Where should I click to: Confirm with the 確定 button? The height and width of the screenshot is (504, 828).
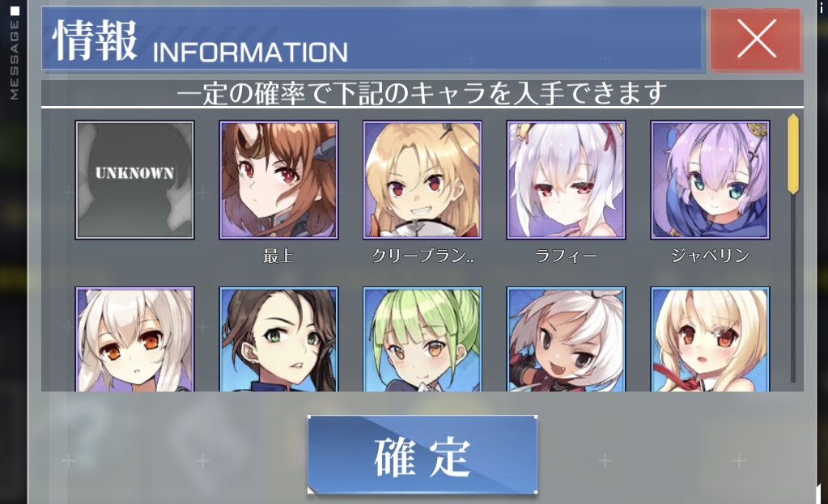(x=422, y=455)
